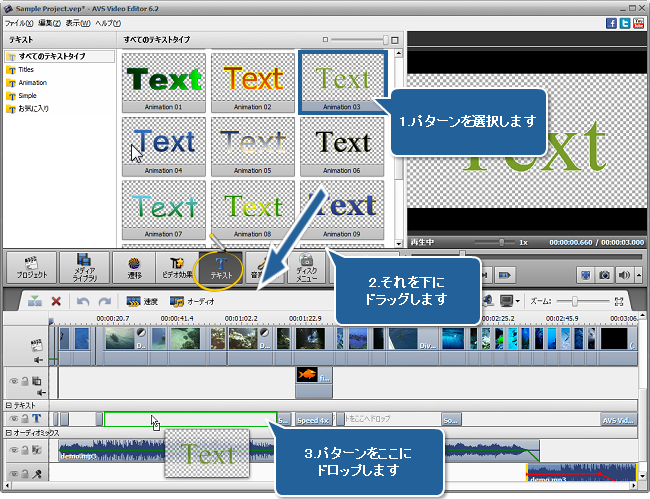Open the ファイル(F) menu
Image resolution: width=650 pixels, height=499 pixels.
click(19, 22)
